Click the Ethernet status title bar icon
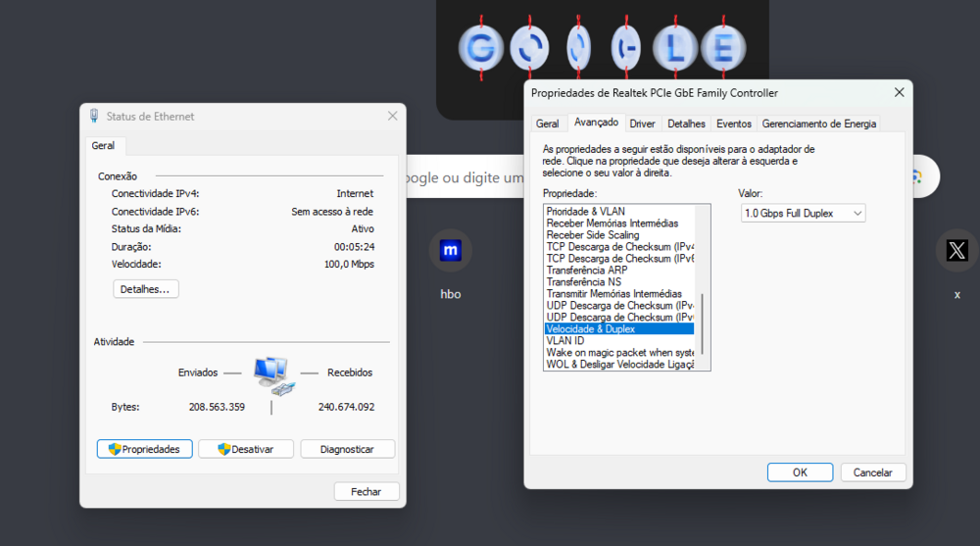 pos(94,116)
